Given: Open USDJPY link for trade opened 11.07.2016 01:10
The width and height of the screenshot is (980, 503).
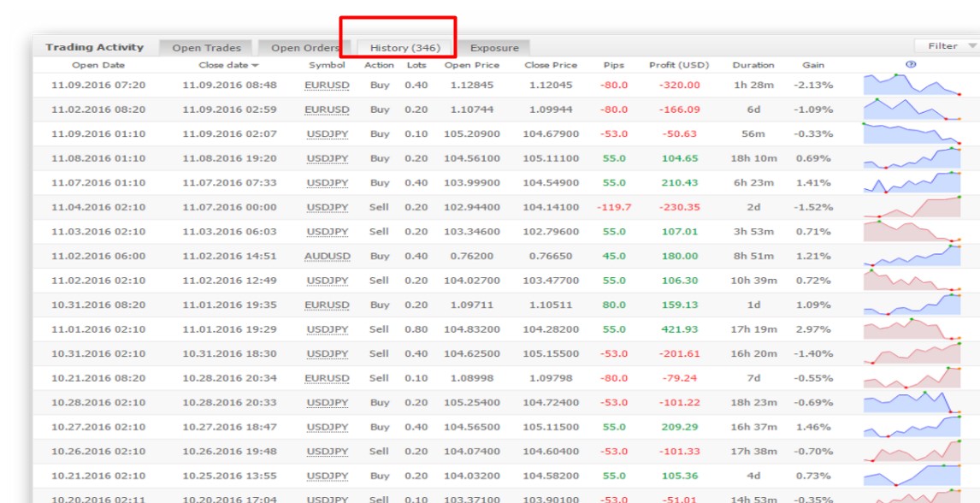Looking at the screenshot, I should pyautogui.click(x=328, y=182).
